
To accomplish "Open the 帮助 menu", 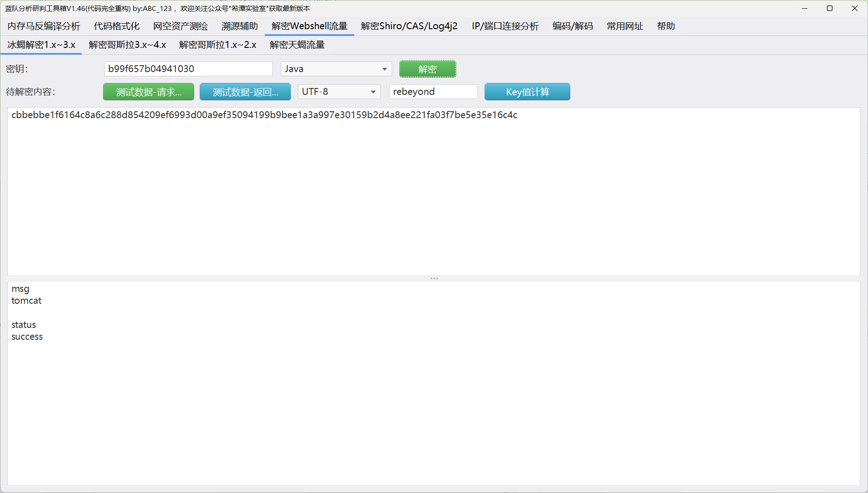I will [666, 26].
